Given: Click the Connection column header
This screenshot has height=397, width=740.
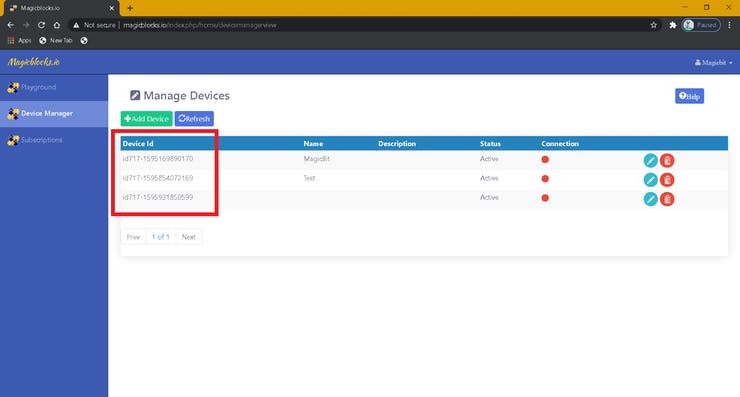Looking at the screenshot, I should click(560, 144).
